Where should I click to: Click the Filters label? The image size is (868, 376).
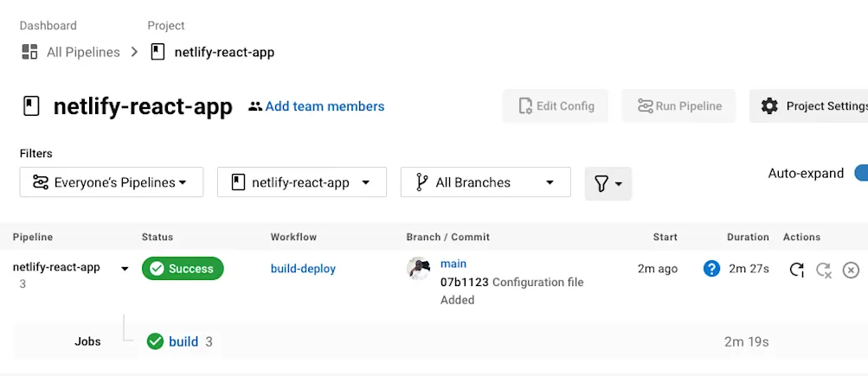coord(36,153)
